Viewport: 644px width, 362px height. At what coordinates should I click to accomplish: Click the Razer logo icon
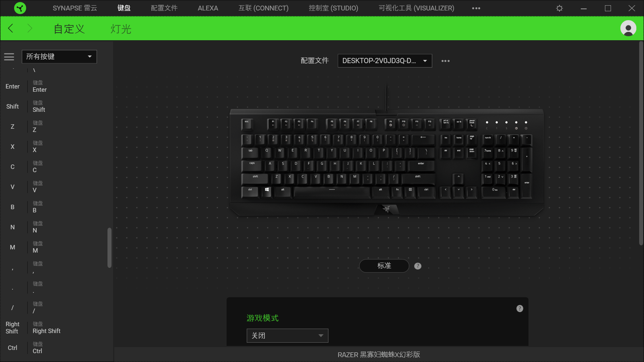click(x=20, y=8)
